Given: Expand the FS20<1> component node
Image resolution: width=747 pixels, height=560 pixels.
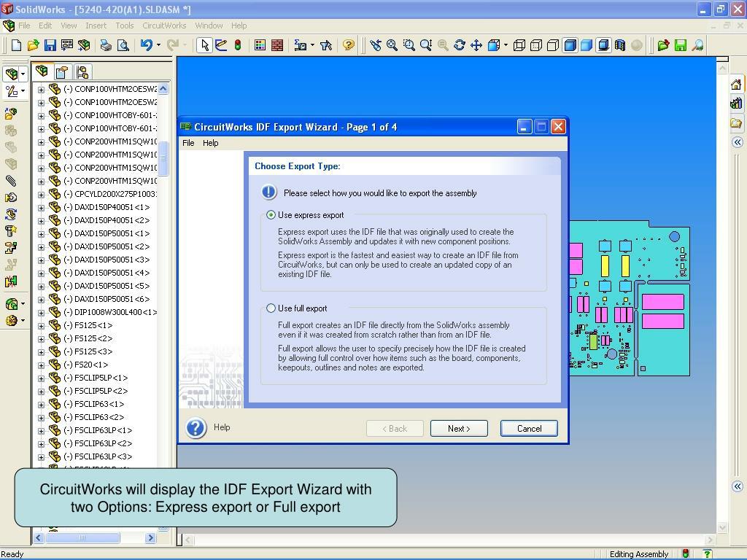Looking at the screenshot, I should click(x=41, y=365).
